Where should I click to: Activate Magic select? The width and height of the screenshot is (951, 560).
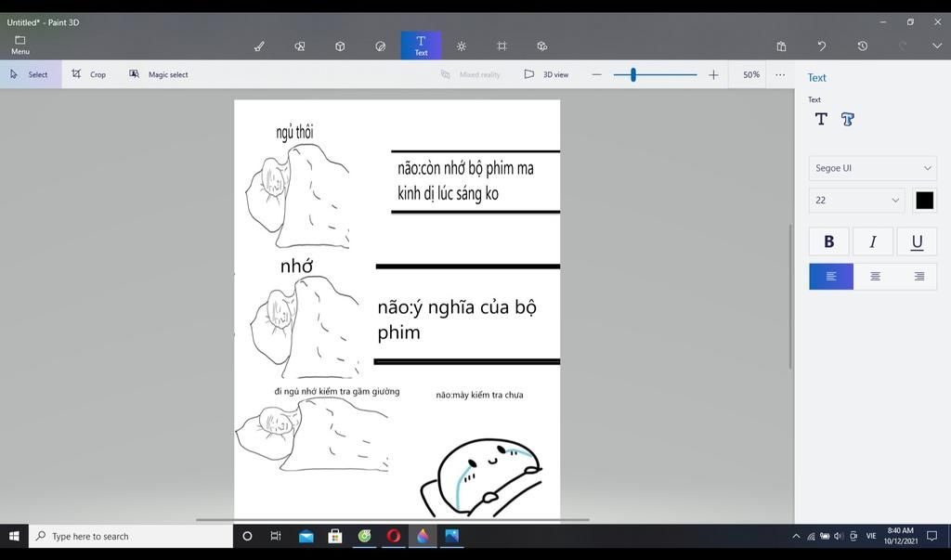coord(159,74)
